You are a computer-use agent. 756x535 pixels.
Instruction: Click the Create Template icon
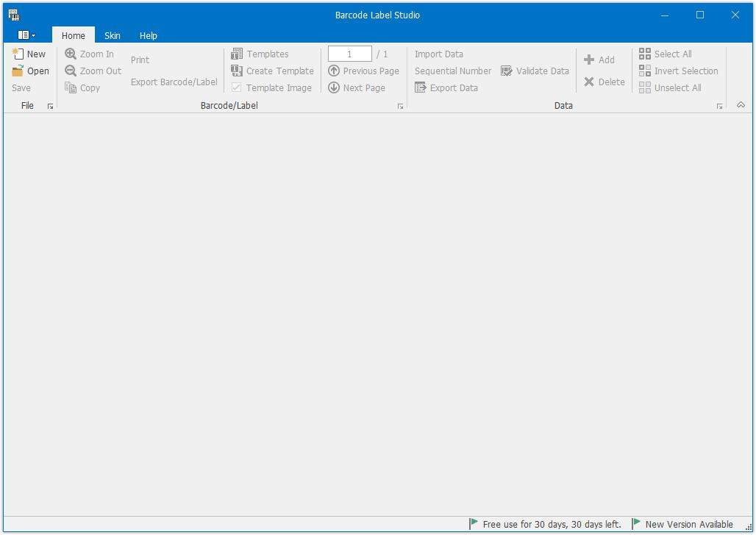pyautogui.click(x=237, y=71)
